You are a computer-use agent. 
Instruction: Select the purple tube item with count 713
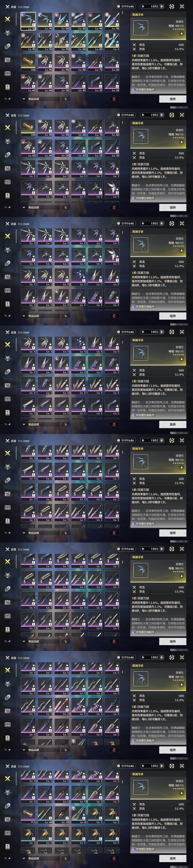[x=28, y=814]
